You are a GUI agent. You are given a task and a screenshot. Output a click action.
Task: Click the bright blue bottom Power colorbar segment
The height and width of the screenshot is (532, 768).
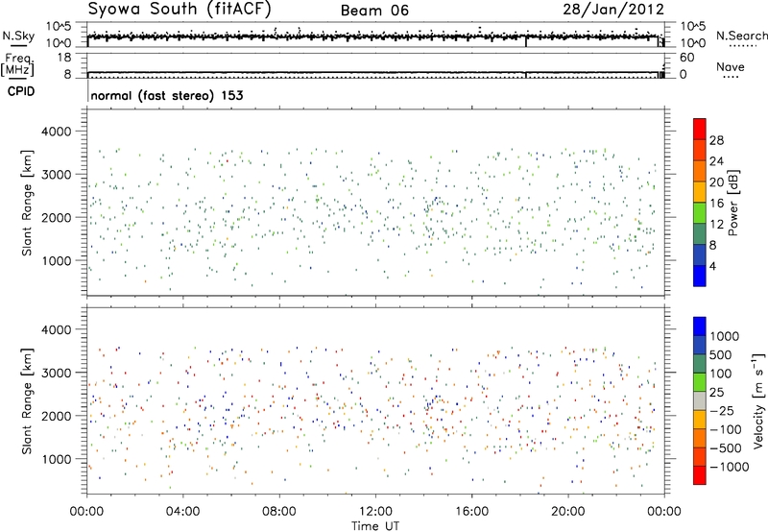click(x=700, y=276)
